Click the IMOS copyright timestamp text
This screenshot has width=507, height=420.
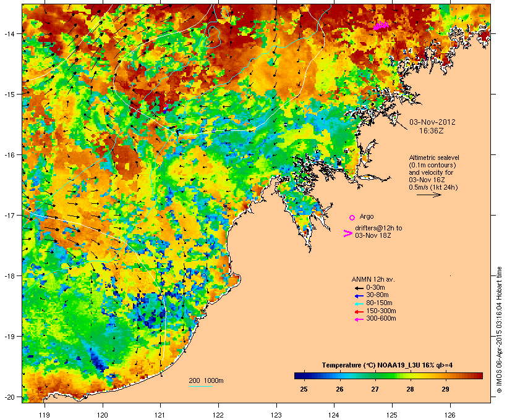pyautogui.click(x=499, y=330)
